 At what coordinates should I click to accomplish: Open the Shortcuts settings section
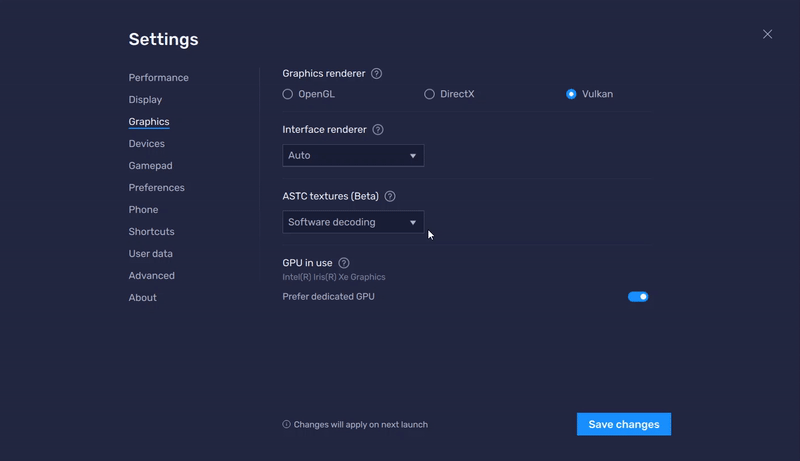pos(151,232)
